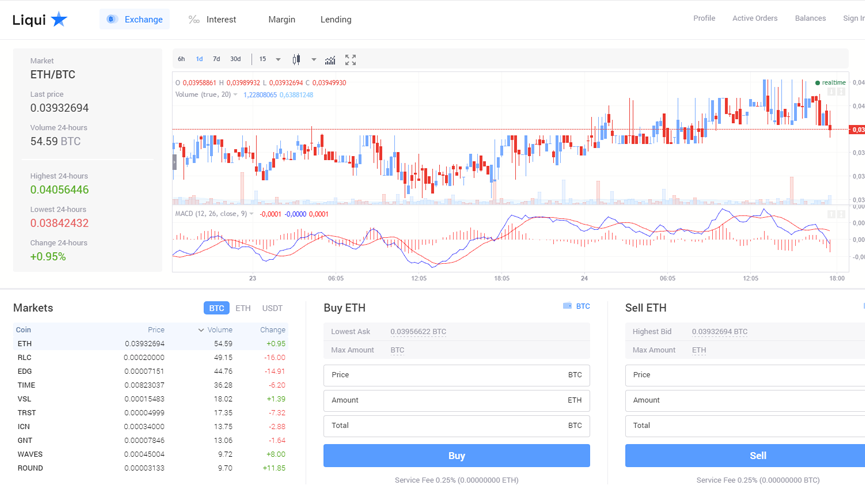Screen dimensions: 865x487
Task: Select the RLC market row
Action: coord(151,357)
